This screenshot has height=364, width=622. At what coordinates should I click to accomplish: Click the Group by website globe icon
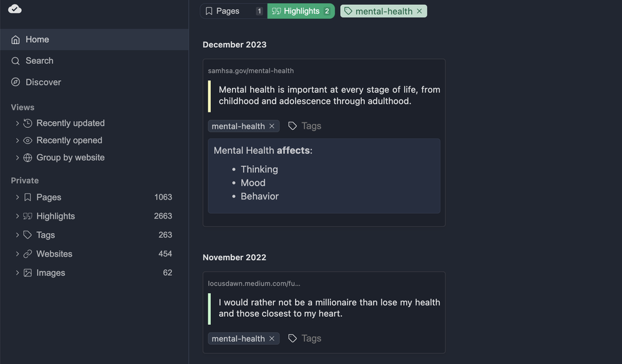coord(27,157)
